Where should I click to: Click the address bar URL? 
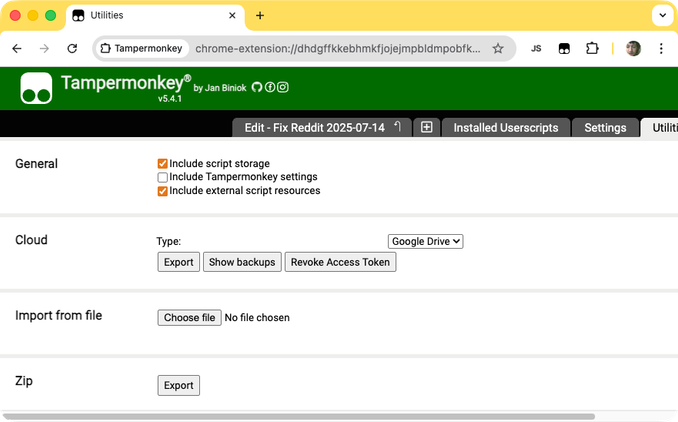click(x=338, y=48)
